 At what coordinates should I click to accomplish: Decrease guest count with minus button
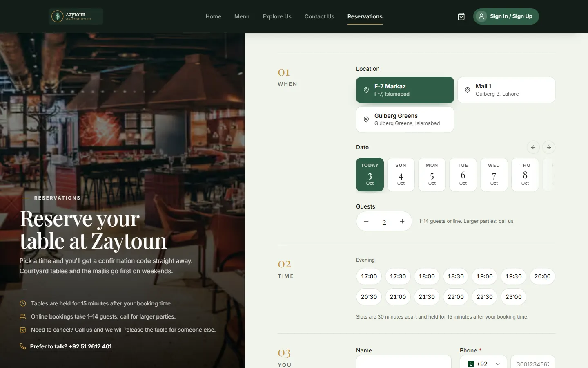(366, 221)
